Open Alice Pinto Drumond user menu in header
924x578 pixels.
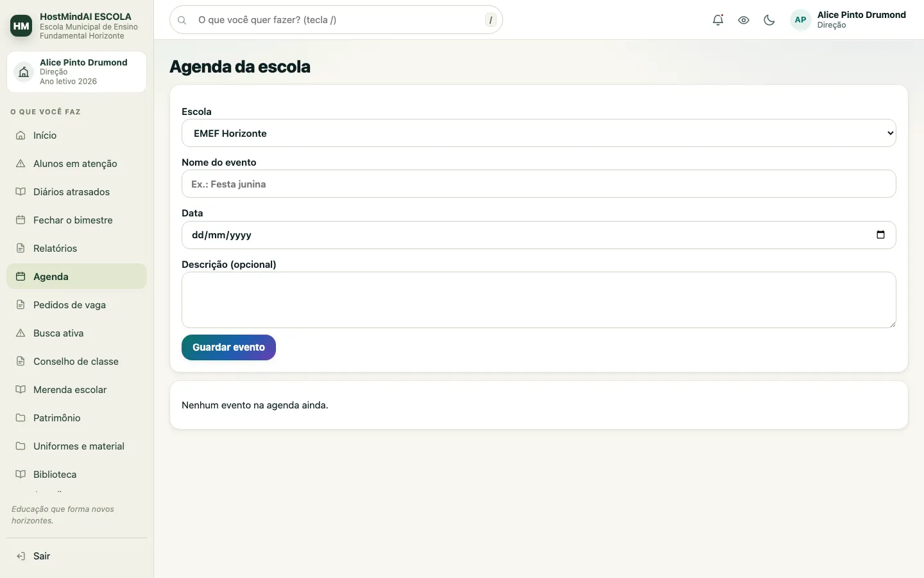pos(849,20)
